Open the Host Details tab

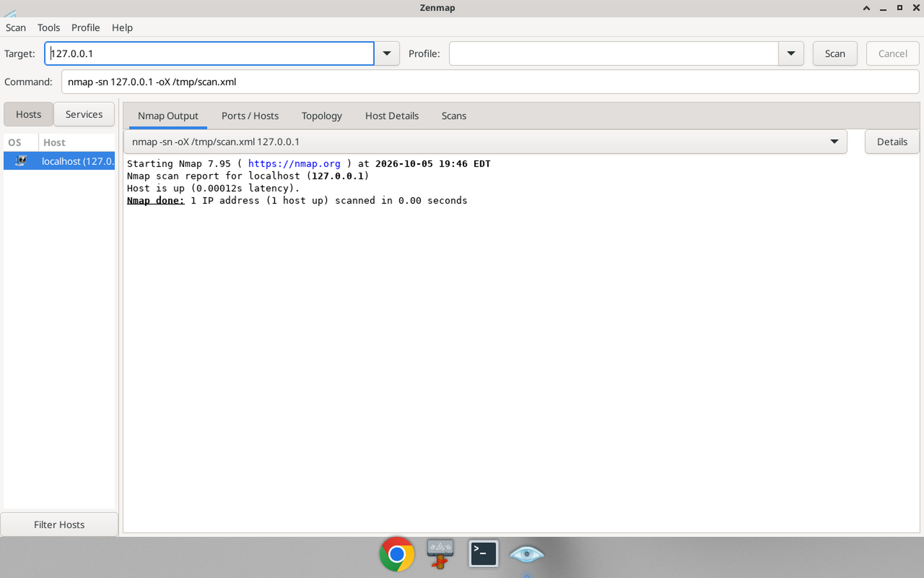pos(392,116)
